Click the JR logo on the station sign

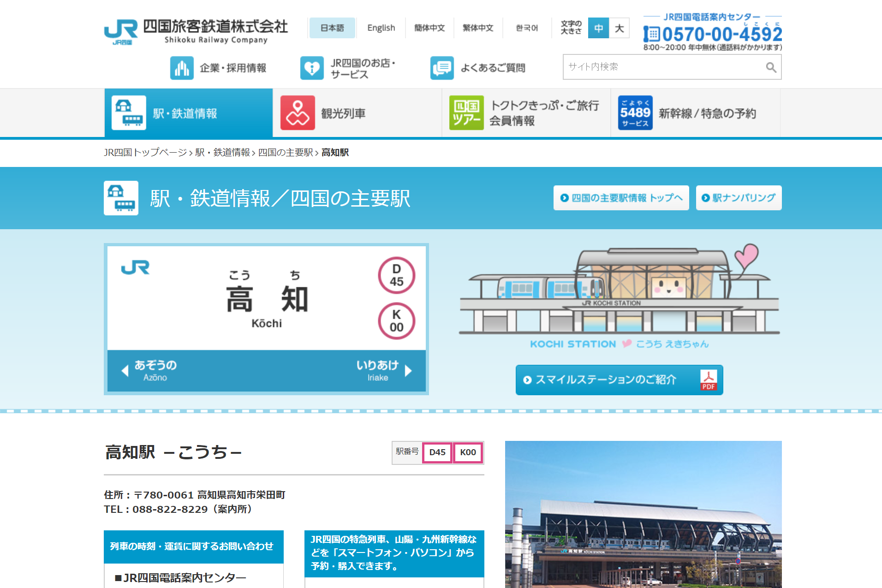(135, 267)
